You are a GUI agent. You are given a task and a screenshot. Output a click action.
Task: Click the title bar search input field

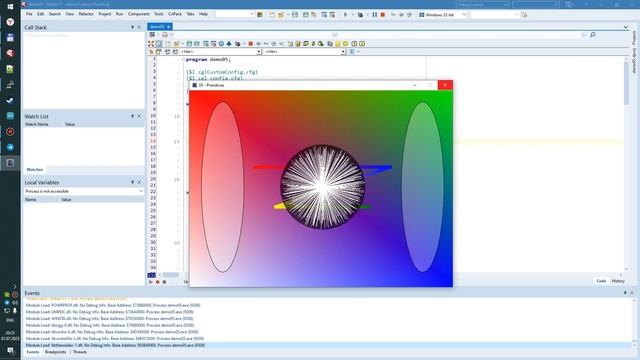pyautogui.click(x=536, y=4)
